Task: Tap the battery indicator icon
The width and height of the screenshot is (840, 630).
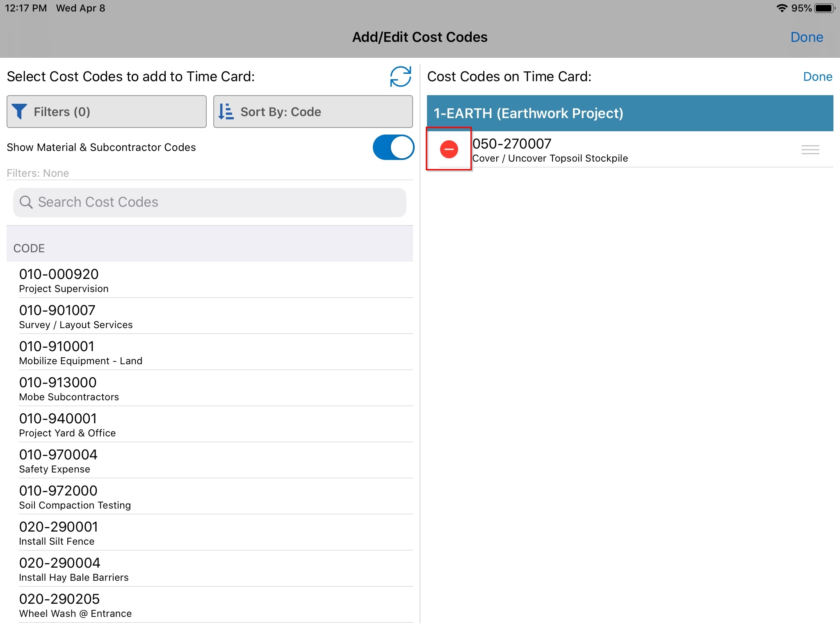Action: 824,8
